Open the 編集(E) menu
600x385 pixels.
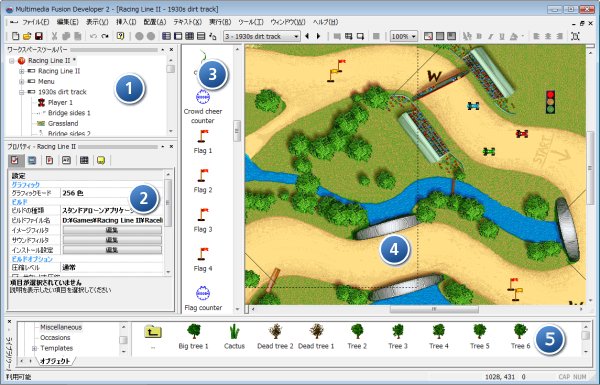coord(68,22)
